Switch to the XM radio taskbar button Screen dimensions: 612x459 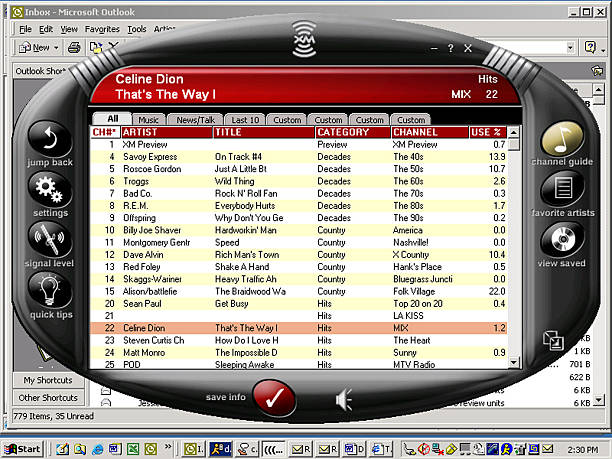click(273, 449)
